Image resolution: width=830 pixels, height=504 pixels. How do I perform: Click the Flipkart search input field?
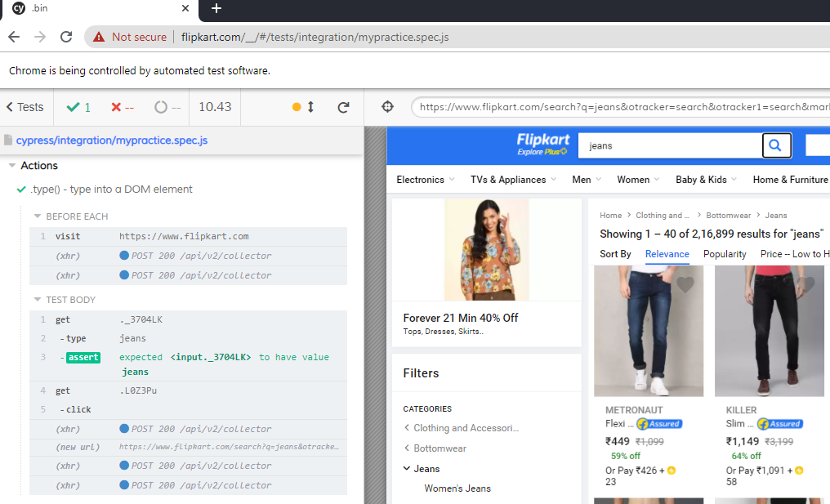click(670, 145)
